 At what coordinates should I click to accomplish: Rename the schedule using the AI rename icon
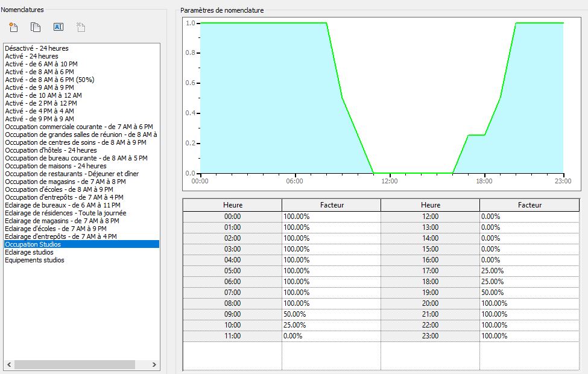(x=58, y=27)
